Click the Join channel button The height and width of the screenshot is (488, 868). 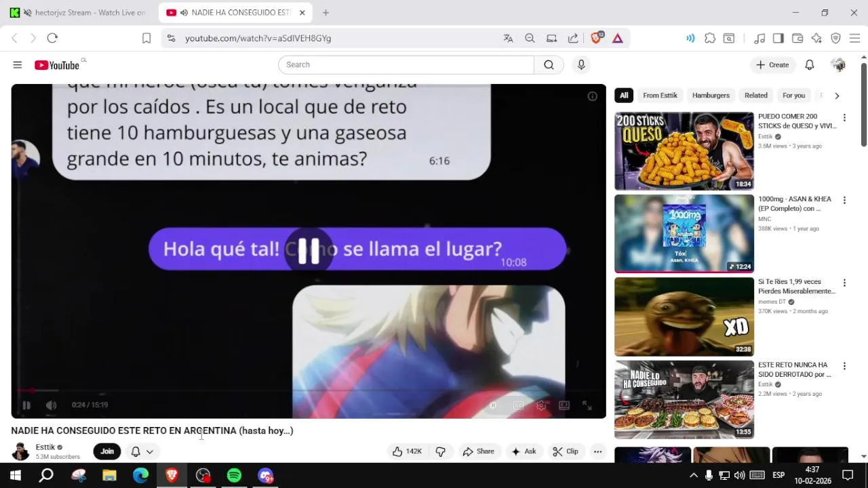[107, 451]
